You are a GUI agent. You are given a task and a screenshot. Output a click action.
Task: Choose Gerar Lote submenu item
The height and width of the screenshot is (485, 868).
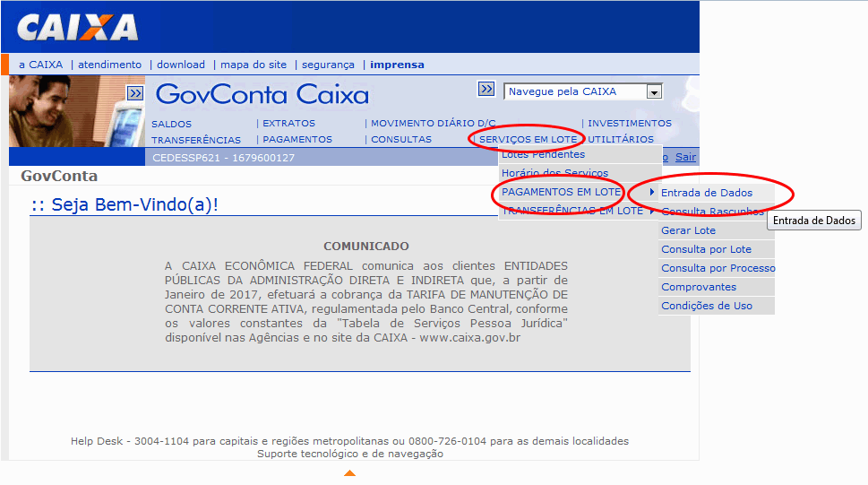[x=717, y=230]
